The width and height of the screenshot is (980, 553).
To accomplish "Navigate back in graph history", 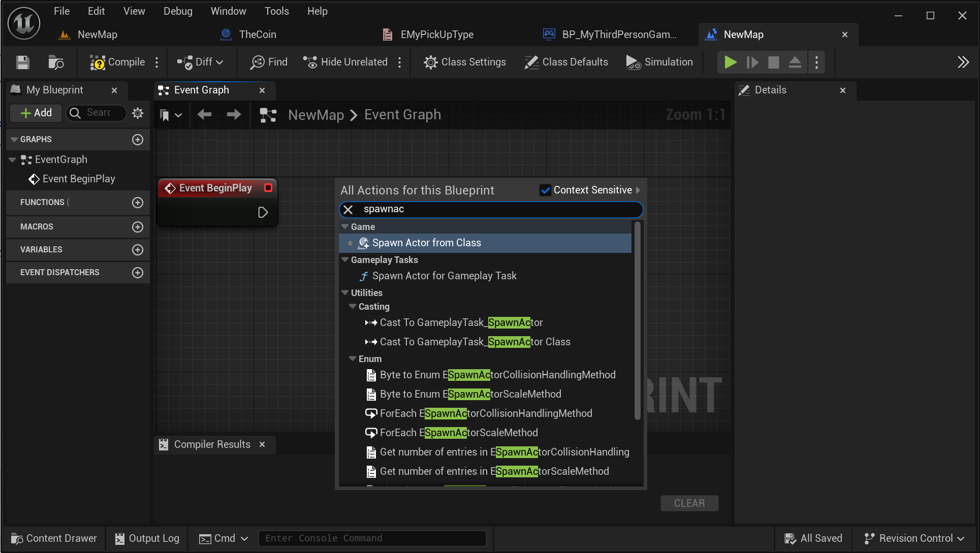I will tap(205, 115).
